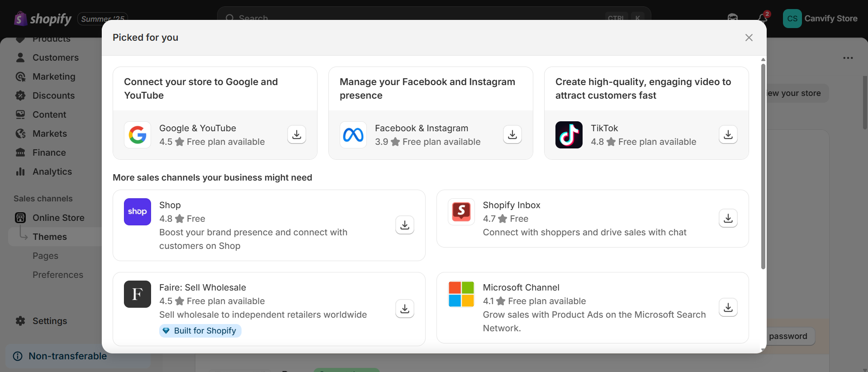868x372 pixels.
Task: Open Settings from the sidebar
Action: (50, 321)
